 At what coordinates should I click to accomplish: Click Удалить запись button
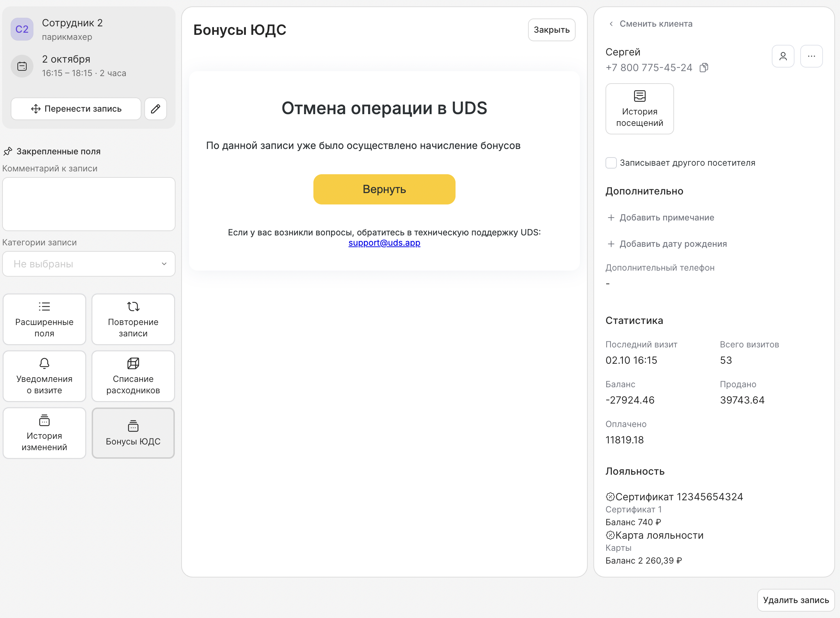coord(796,600)
